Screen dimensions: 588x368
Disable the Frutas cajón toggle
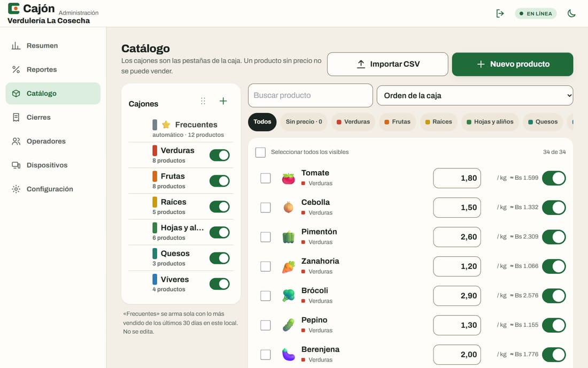click(219, 181)
